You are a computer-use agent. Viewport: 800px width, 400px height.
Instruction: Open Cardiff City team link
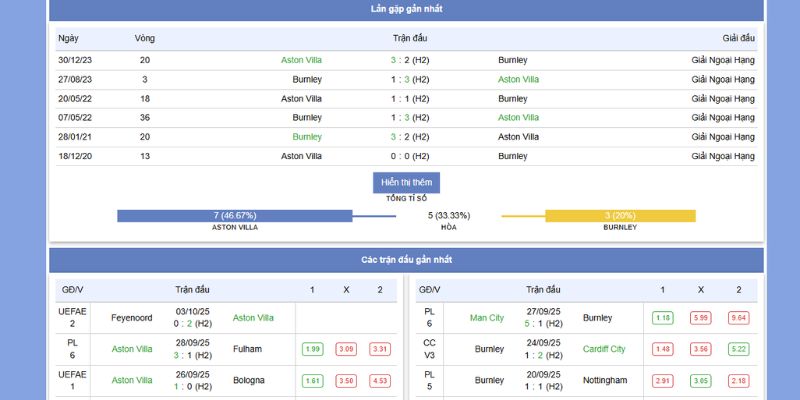[x=604, y=349]
